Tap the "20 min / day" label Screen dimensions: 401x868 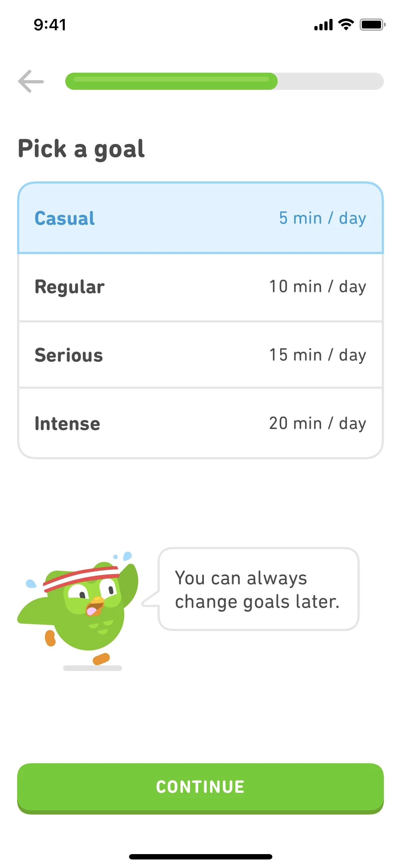(x=317, y=423)
